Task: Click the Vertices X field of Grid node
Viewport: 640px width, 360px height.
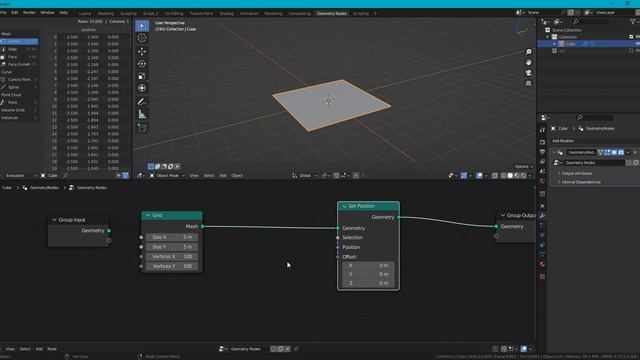Action: tap(172, 257)
